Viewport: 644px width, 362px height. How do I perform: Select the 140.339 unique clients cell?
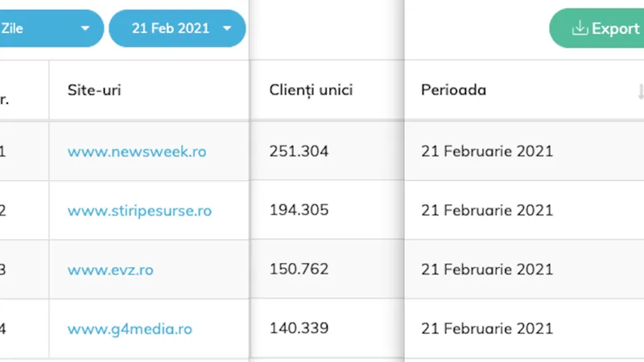click(327, 328)
